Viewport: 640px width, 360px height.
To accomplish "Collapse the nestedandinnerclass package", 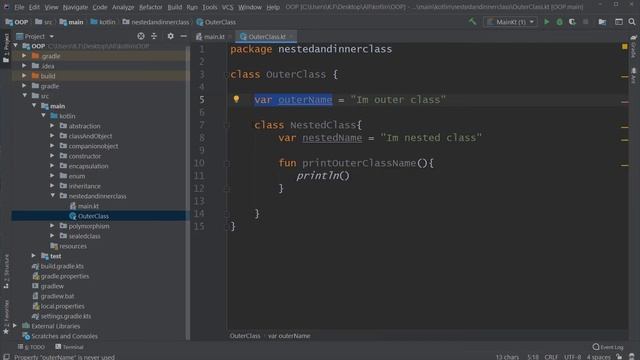I will coord(52,196).
